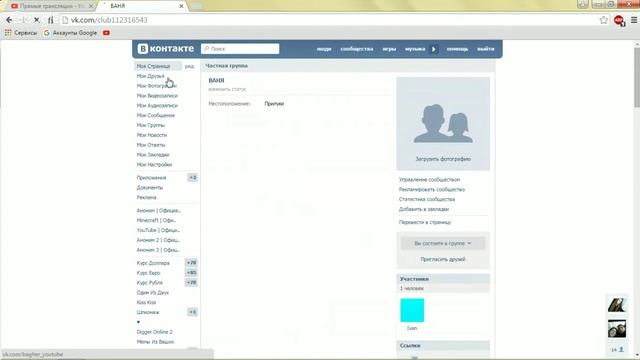Click the browser back arrow
The width and height of the screenshot is (640, 360).
(9, 20)
